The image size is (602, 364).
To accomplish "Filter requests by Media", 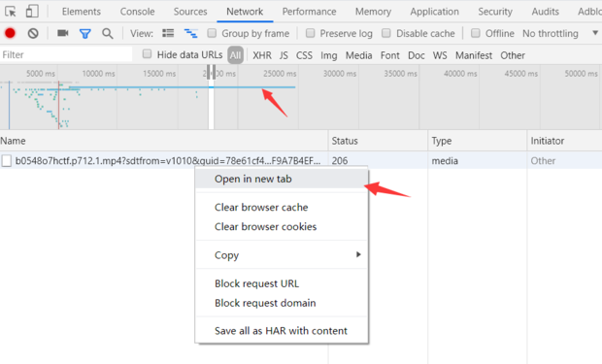I will [358, 55].
